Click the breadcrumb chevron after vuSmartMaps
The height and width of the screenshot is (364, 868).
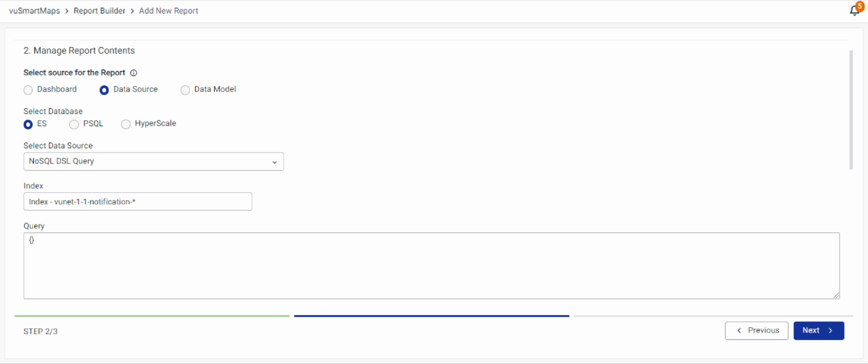[67, 11]
